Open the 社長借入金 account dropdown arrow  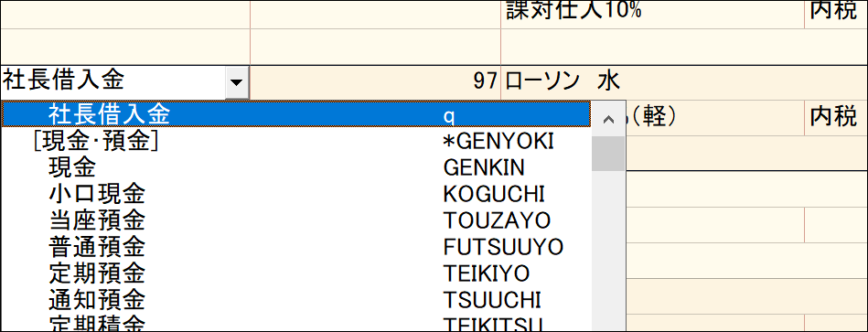tap(237, 82)
